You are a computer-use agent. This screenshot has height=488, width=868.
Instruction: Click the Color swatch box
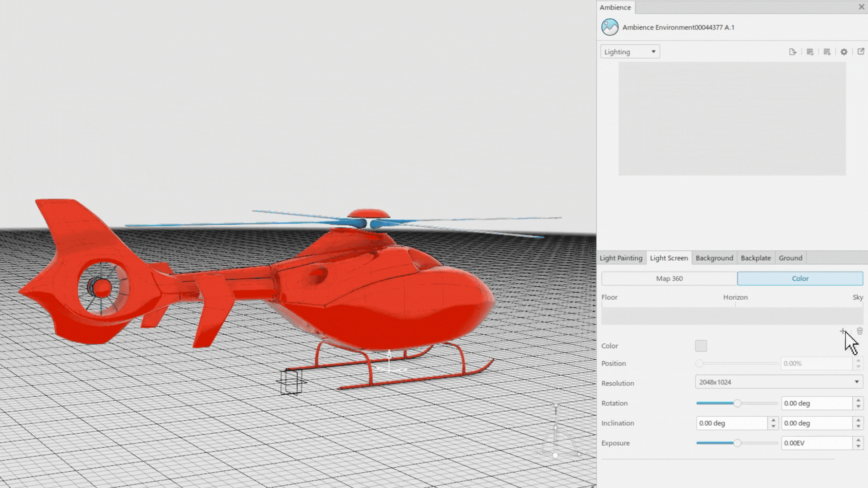tap(701, 346)
